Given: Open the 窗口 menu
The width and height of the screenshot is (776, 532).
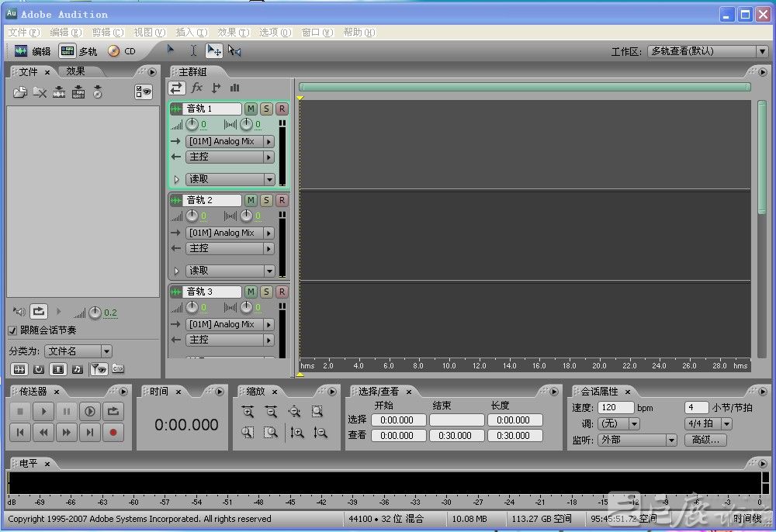Looking at the screenshot, I should pos(317,33).
